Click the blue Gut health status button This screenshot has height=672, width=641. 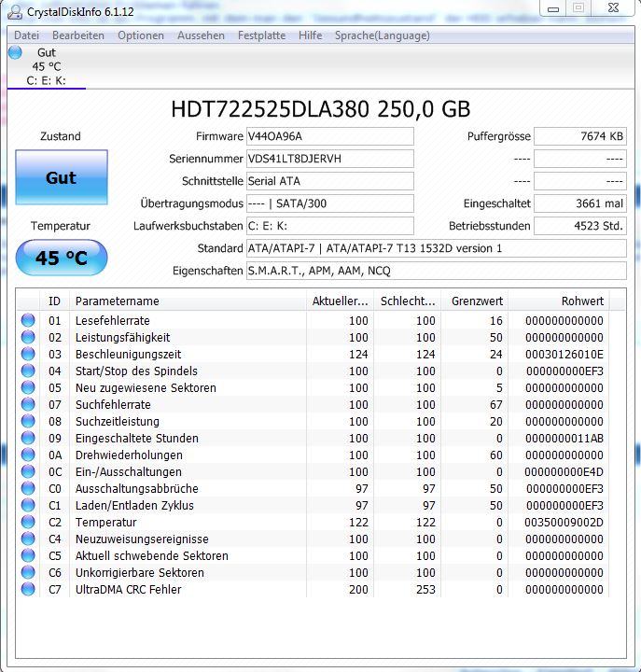pyautogui.click(x=62, y=177)
